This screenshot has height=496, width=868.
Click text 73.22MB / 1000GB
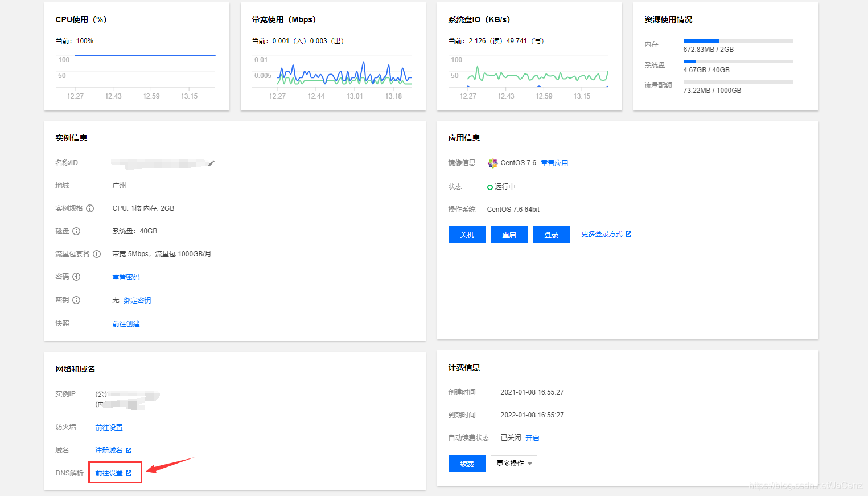point(712,91)
